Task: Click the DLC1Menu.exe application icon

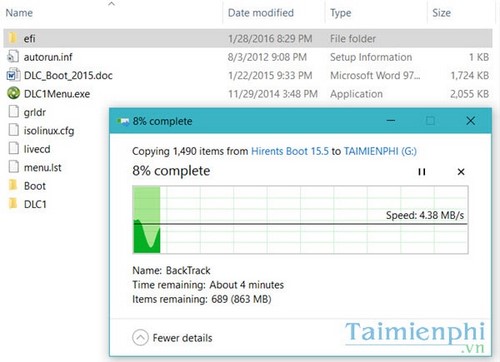Action: click(13, 93)
